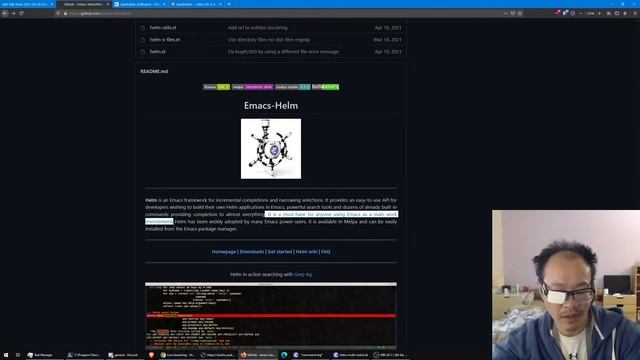Screen dimensions: 640x360
Task: Click the melpa stable badge
Action: point(293,87)
